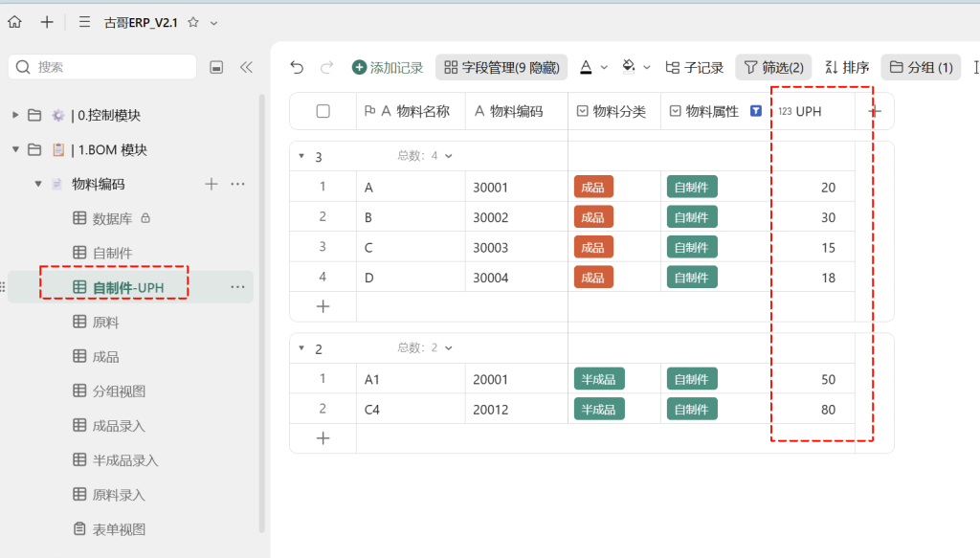Click the 物料编码 column header

pyautogui.click(x=516, y=111)
